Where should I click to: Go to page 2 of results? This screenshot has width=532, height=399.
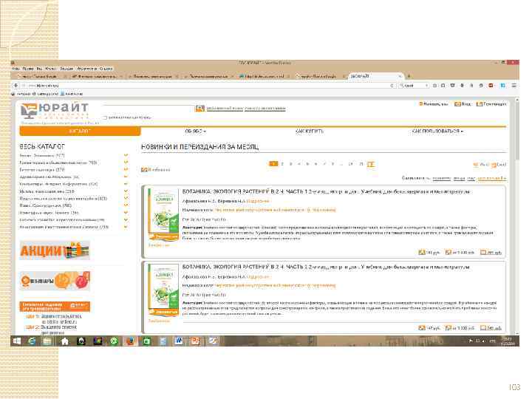click(x=282, y=164)
